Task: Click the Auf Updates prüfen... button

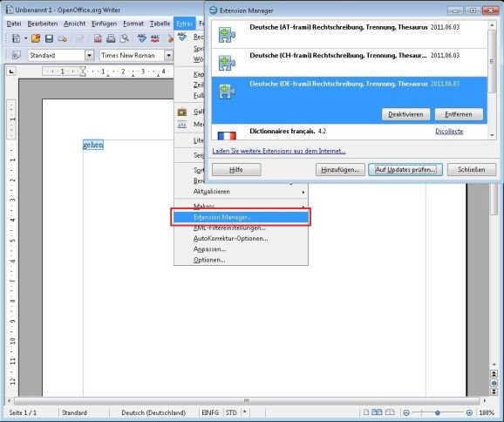Action: click(x=405, y=170)
